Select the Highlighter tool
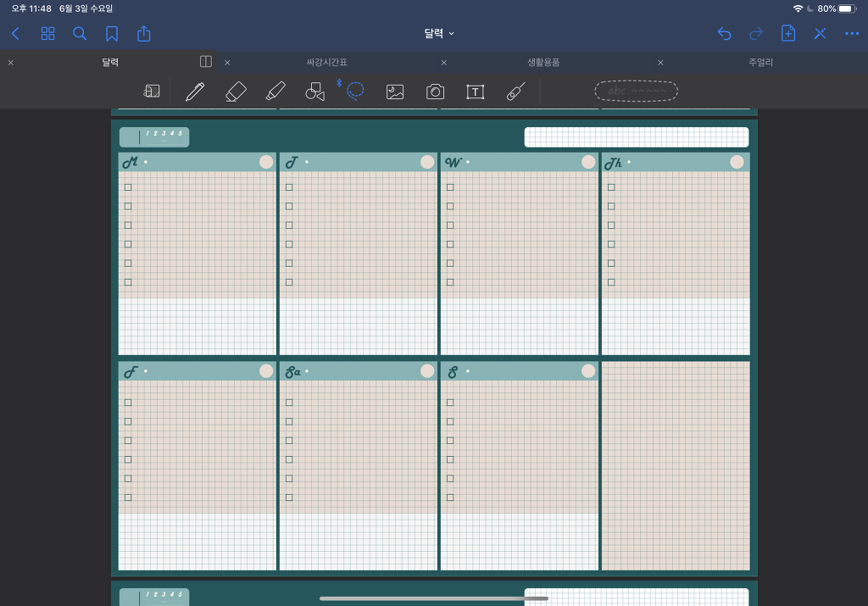Screen dimensions: 868x606 [275, 92]
